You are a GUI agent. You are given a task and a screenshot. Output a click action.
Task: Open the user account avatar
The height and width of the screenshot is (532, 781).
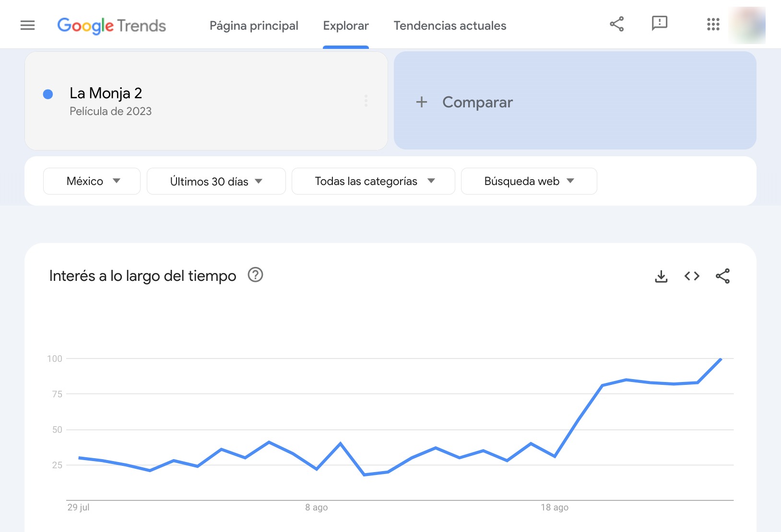pyautogui.click(x=747, y=25)
